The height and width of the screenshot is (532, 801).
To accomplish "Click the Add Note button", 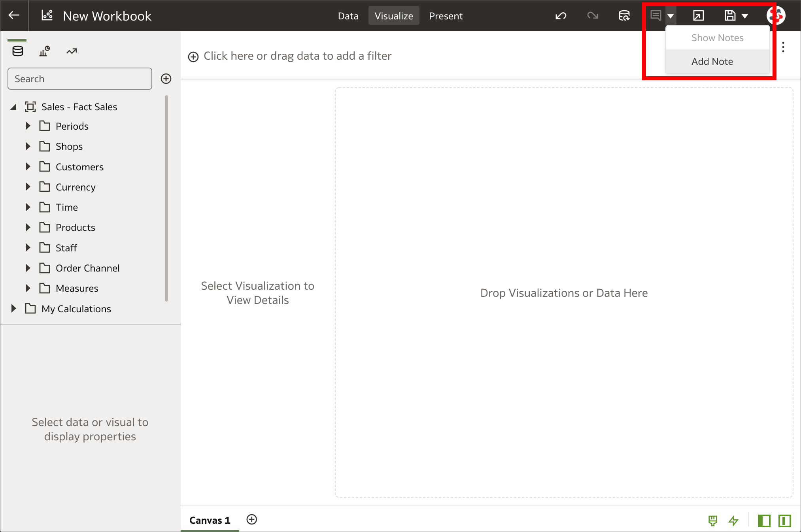I will (x=712, y=61).
